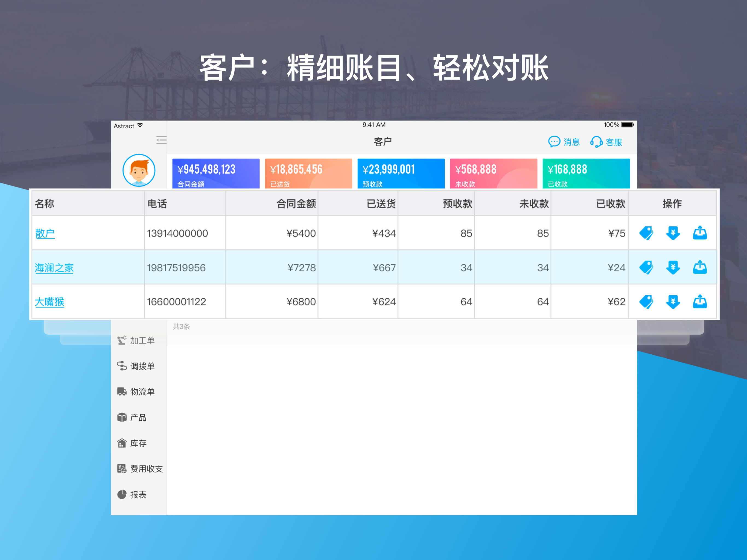
Task: Click the tag icon in 海澜之家 row
Action: coord(646,267)
